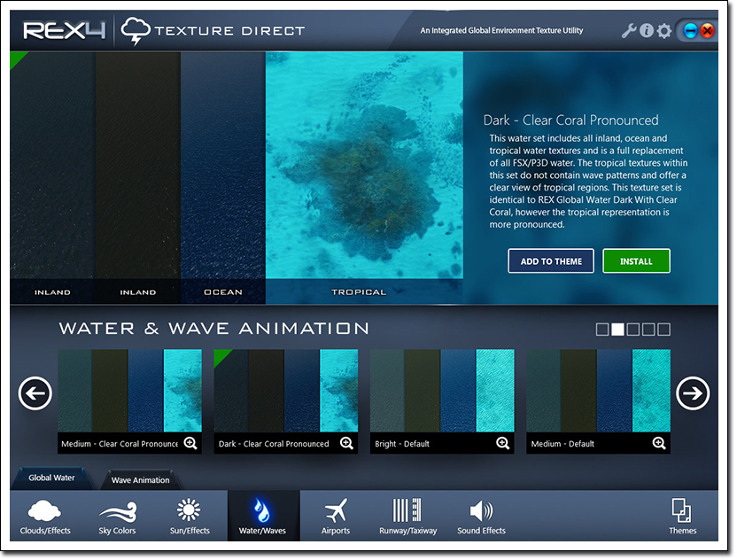737x560 pixels.
Task: Open the wrench tools icon
Action: pyautogui.click(x=628, y=31)
